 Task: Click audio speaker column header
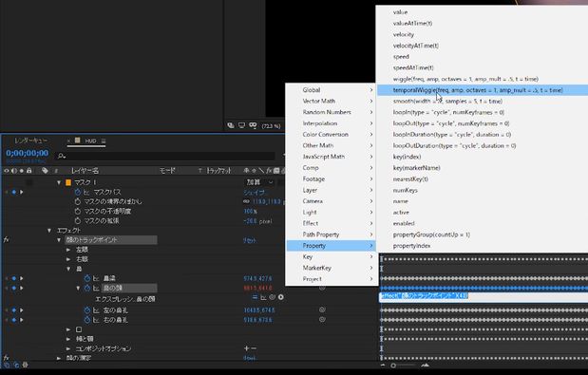coord(14,171)
